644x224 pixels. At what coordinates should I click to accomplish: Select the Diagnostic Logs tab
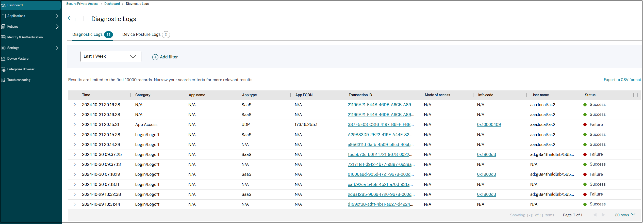(88, 35)
